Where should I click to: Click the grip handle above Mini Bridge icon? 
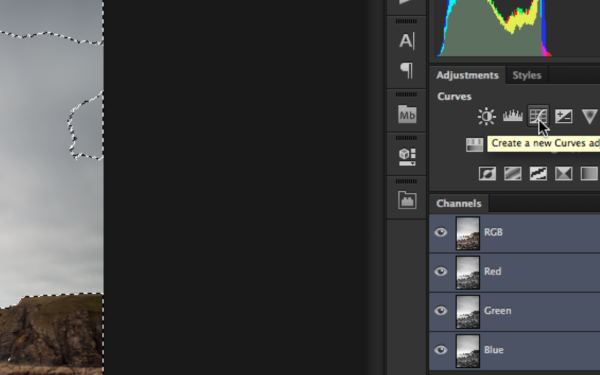click(406, 94)
